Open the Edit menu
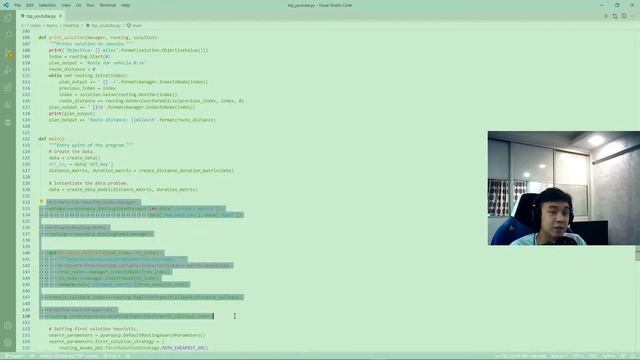 click(x=30, y=5)
